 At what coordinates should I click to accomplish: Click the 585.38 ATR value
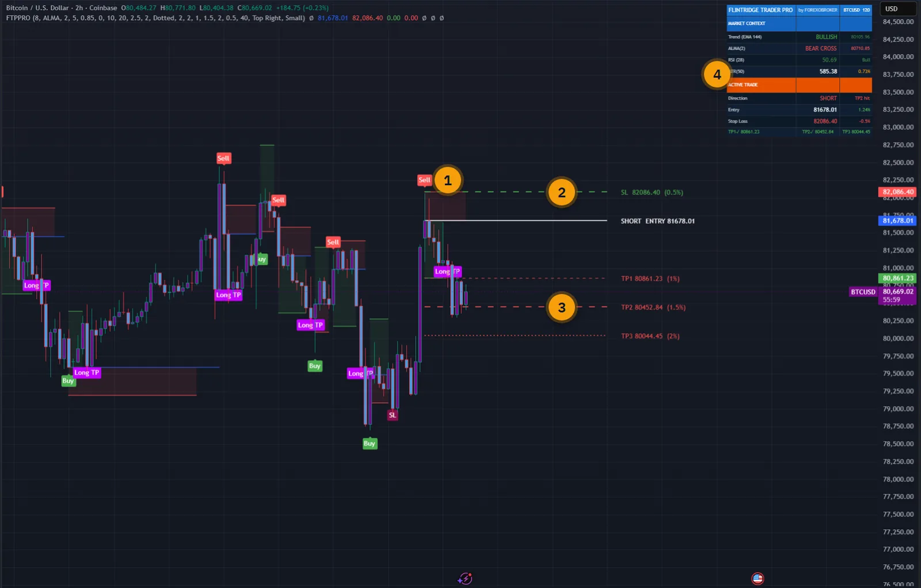pos(828,71)
